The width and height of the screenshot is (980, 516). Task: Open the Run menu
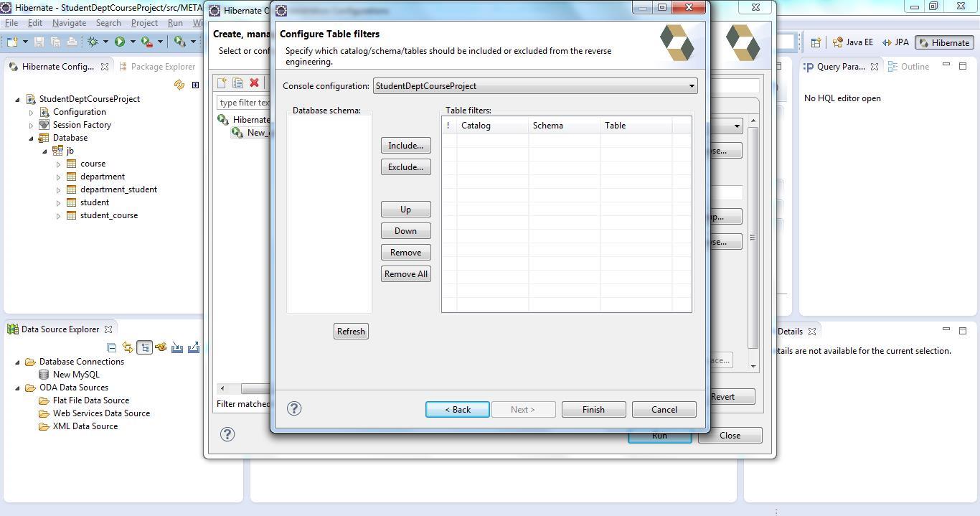[x=175, y=23]
